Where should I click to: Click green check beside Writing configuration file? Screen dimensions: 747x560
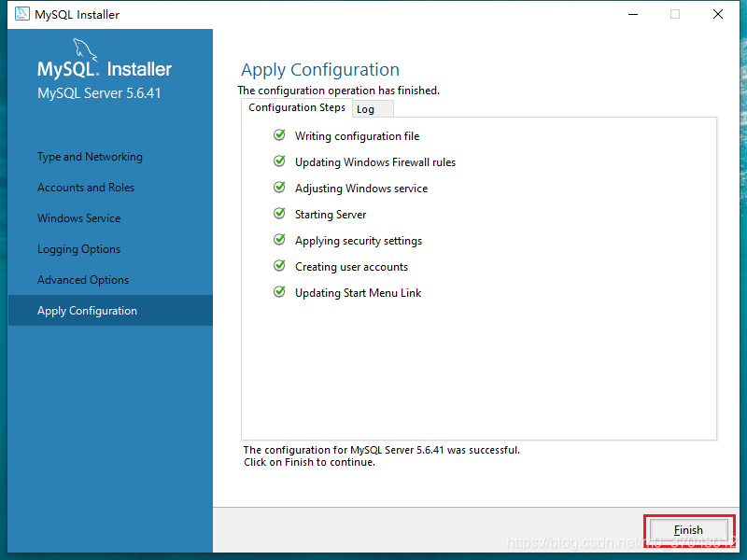pos(279,135)
